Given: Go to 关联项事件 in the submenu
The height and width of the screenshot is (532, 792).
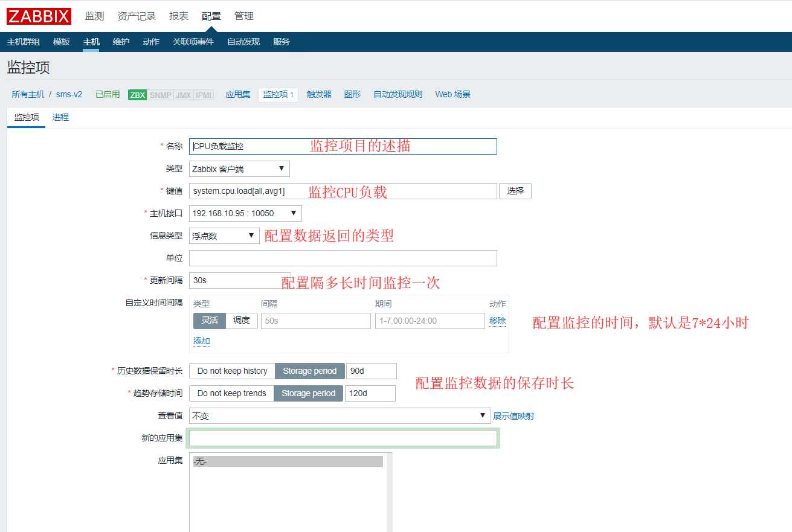Looking at the screenshot, I should (193, 42).
